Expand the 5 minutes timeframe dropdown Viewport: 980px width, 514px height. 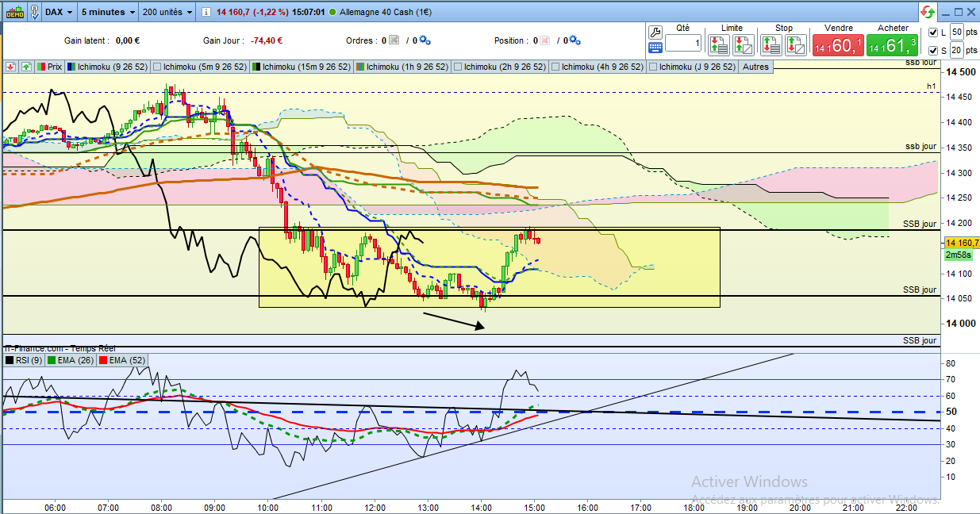(110, 12)
